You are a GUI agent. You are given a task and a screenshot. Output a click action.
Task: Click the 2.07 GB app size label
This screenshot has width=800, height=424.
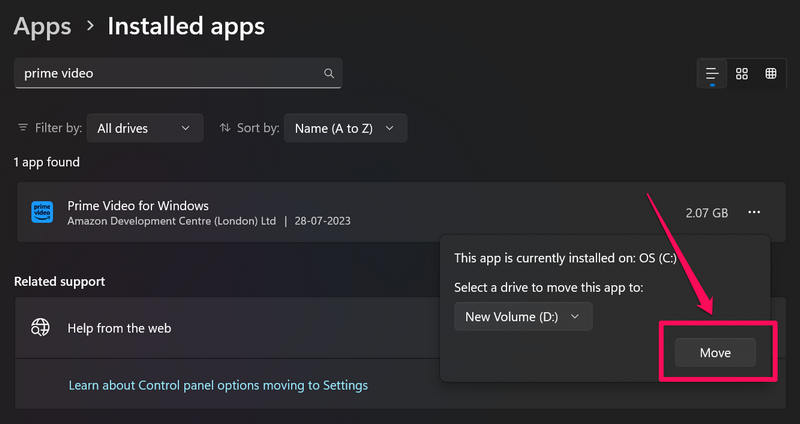pyautogui.click(x=707, y=213)
